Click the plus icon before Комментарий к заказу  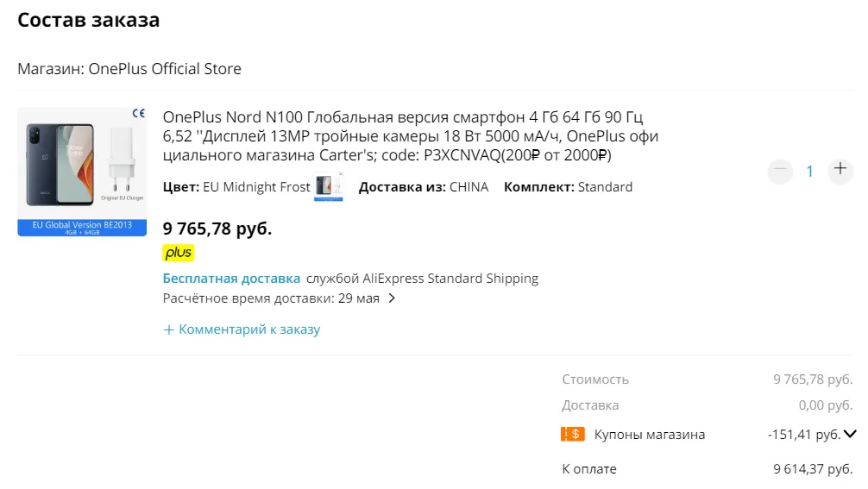169,329
